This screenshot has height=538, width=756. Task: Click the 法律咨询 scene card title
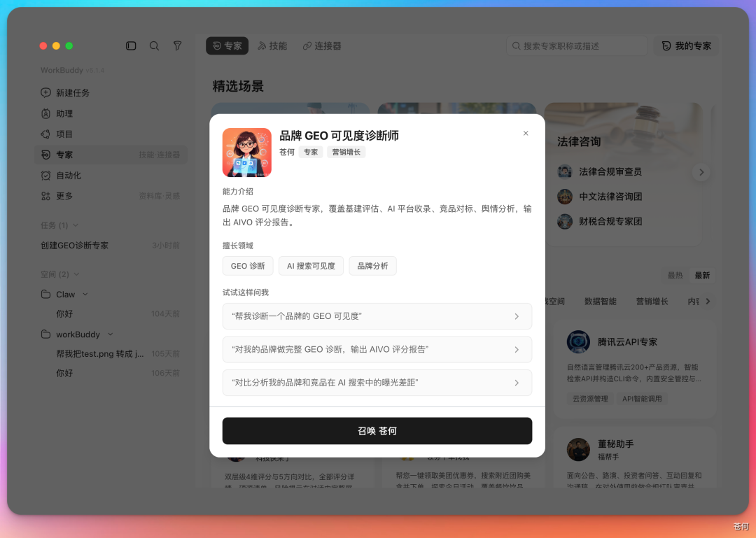coord(579,142)
